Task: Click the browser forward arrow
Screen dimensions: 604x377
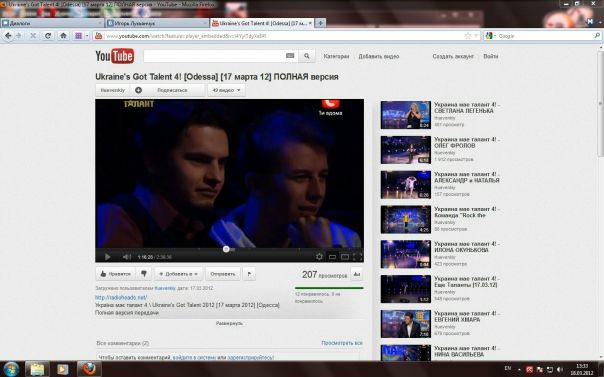Action: [18, 35]
